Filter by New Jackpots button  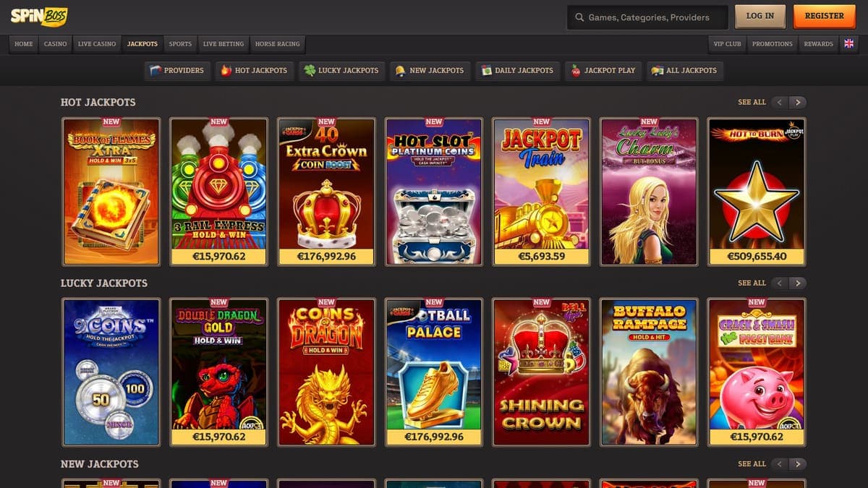coord(430,70)
